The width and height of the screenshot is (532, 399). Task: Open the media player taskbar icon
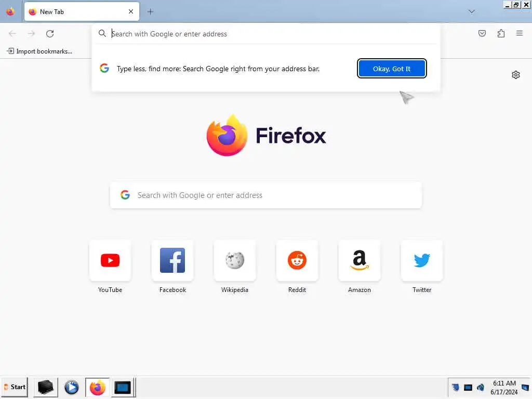72,387
